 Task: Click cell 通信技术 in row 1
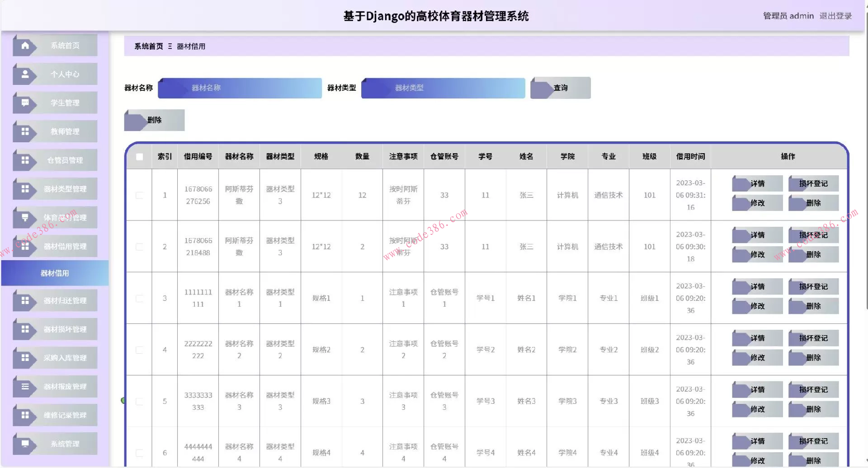(x=609, y=195)
